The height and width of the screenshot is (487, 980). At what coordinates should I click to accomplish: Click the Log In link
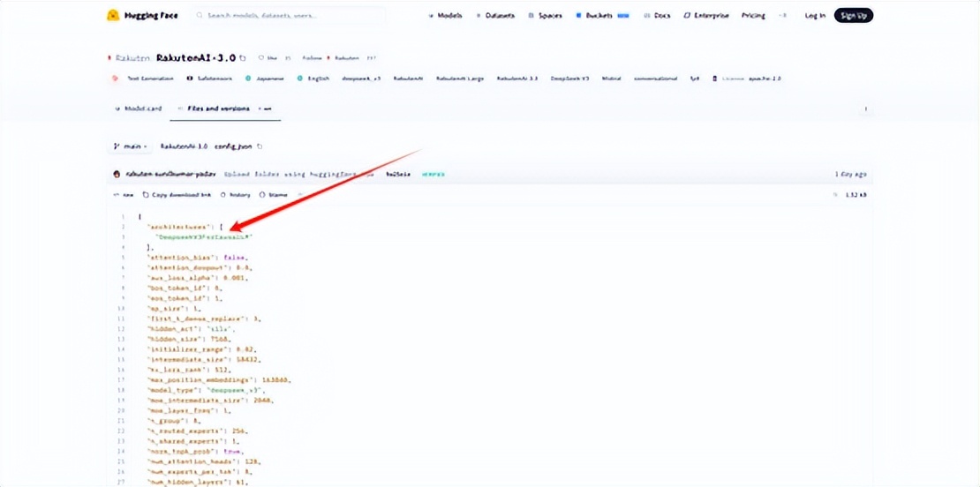pyautogui.click(x=815, y=16)
